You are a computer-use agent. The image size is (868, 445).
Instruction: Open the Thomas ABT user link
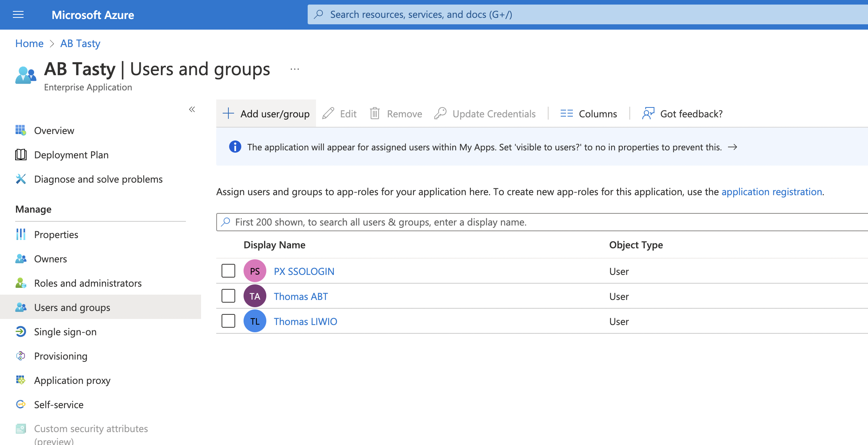point(301,296)
